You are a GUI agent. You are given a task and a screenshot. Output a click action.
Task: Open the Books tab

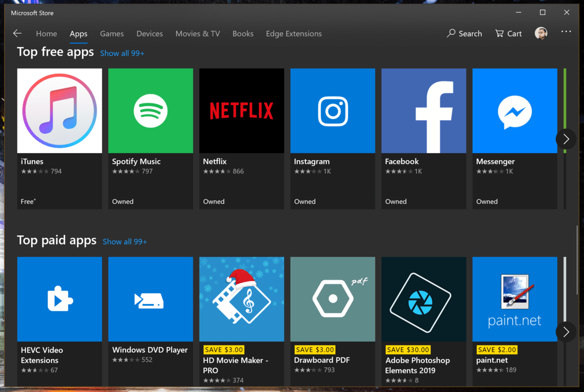(243, 34)
